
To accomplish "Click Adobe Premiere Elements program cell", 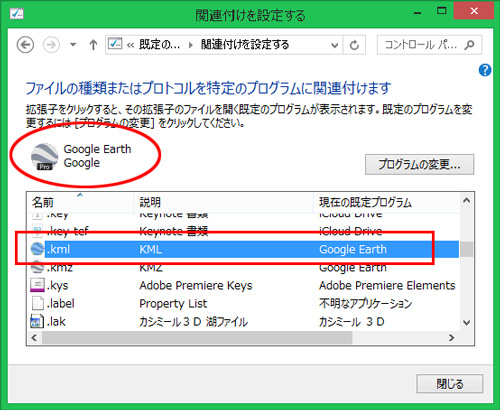I will 387,286.
